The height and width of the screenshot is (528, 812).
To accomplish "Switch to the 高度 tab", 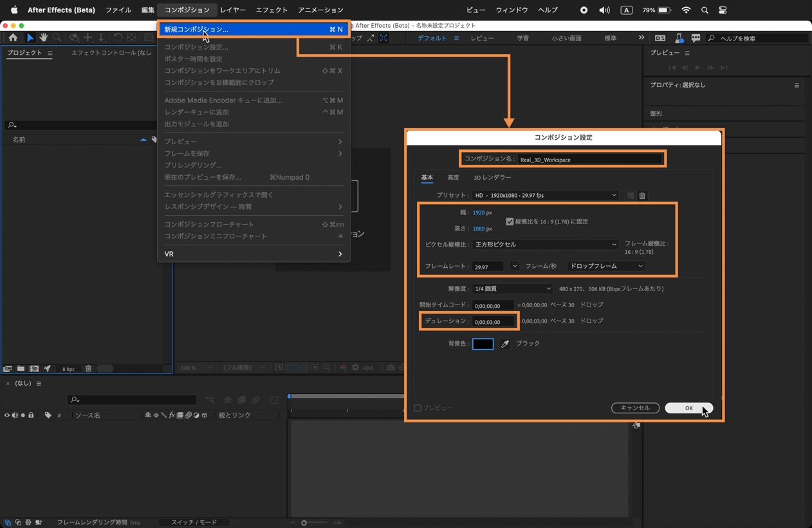I will coord(453,178).
